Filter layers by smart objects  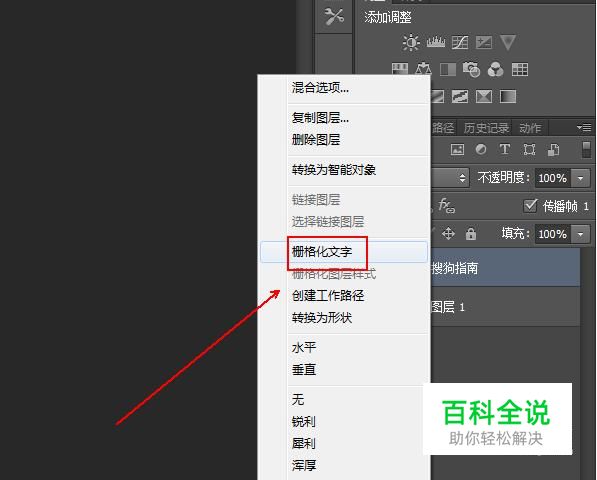pyautogui.click(x=553, y=149)
